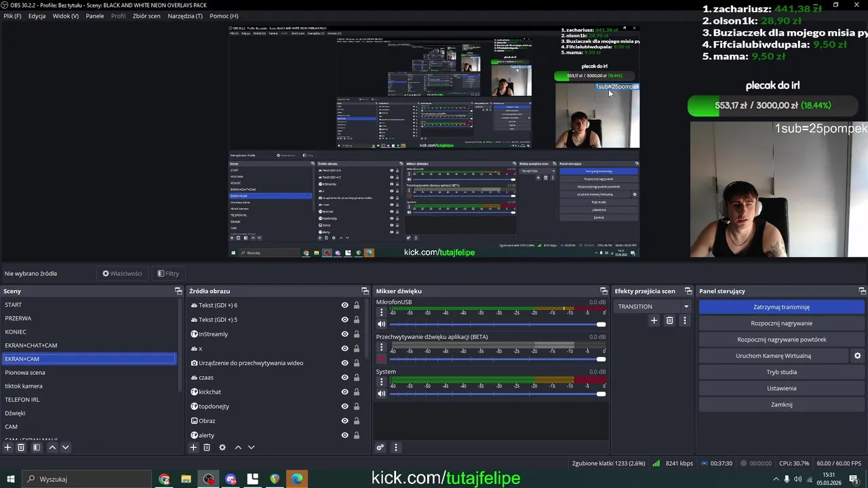Open MikrofonUSB three-dot options
This screenshot has height=488, width=868.
click(382, 312)
